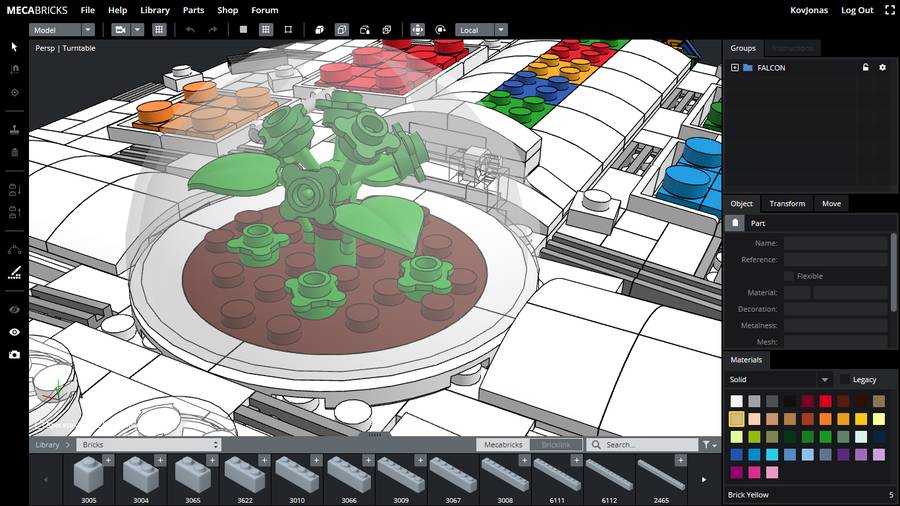Viewport: 900px width, 506px height.
Task: Toggle the highlighted wireframe cube icon
Action: (342, 30)
